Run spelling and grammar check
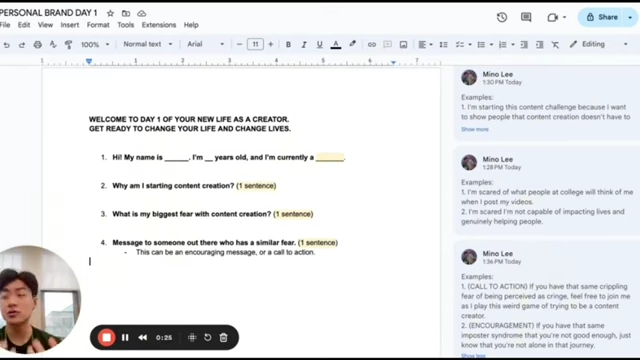 pos(53,44)
